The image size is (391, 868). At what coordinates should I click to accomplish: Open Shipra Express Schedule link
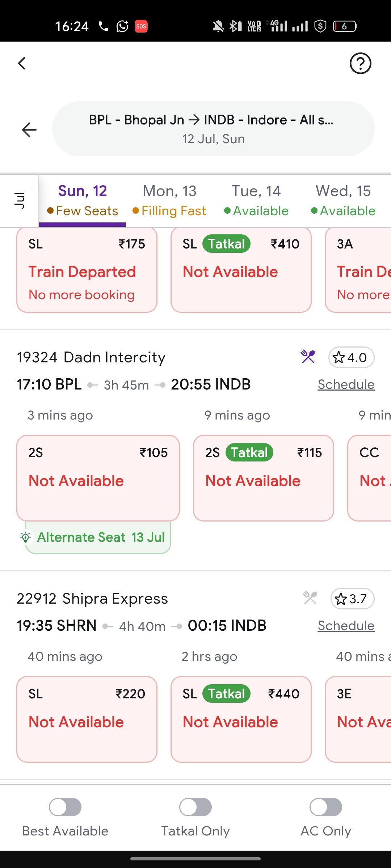(x=346, y=625)
